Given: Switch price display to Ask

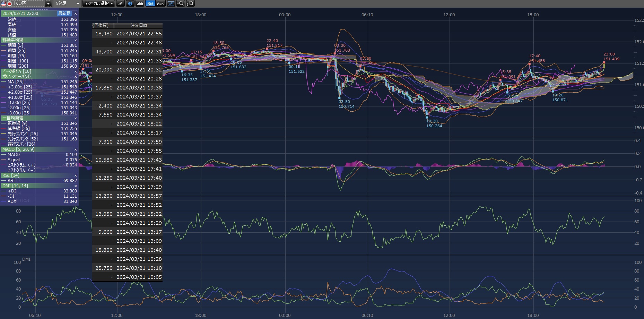Looking at the screenshot, I should point(160,3).
